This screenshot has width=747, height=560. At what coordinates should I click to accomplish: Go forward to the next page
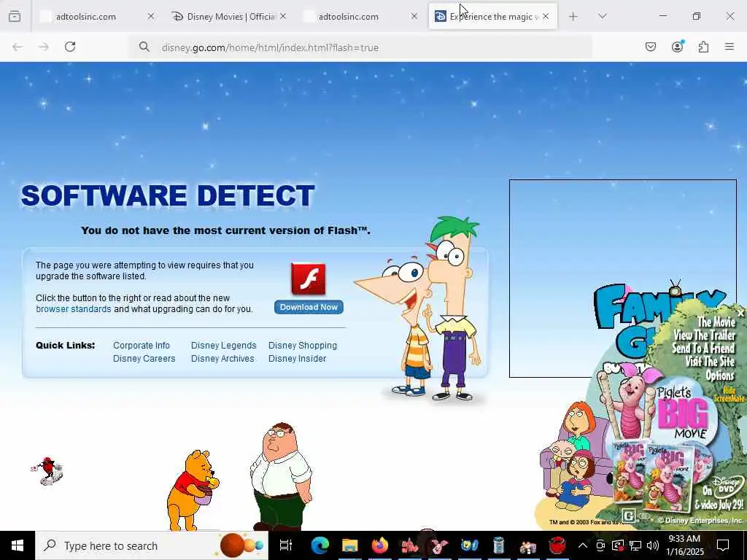click(44, 47)
